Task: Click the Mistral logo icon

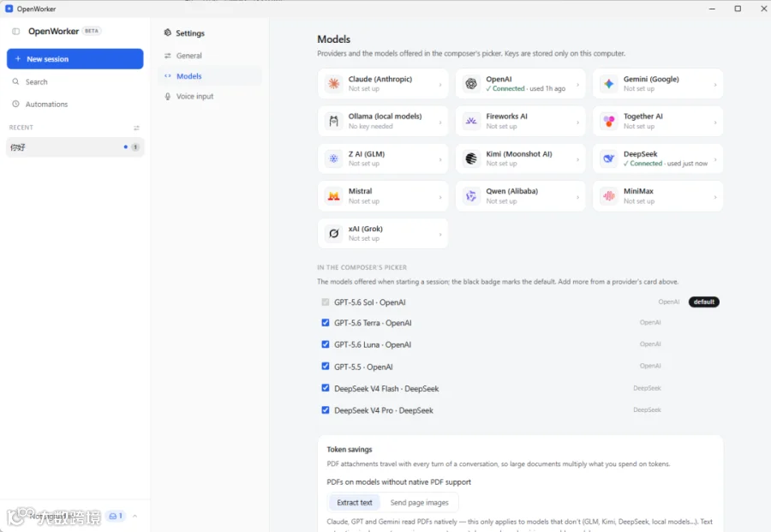Action: tap(334, 196)
